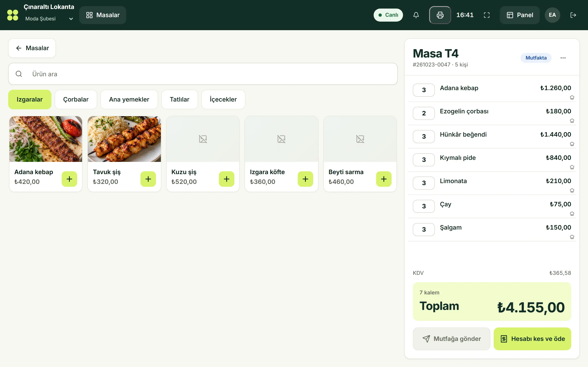Open the three-dot menu for Masa T4
This screenshot has width=588, height=367.
point(563,58)
